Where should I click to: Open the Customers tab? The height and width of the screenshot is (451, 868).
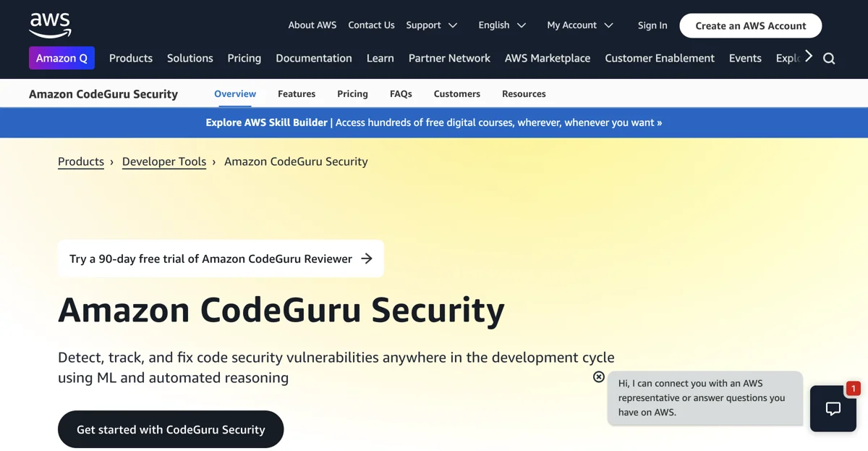click(457, 93)
